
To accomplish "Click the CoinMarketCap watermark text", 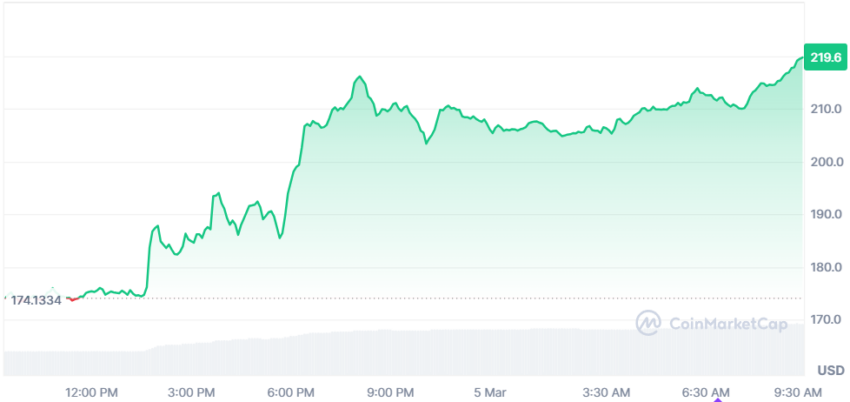I will [729, 323].
